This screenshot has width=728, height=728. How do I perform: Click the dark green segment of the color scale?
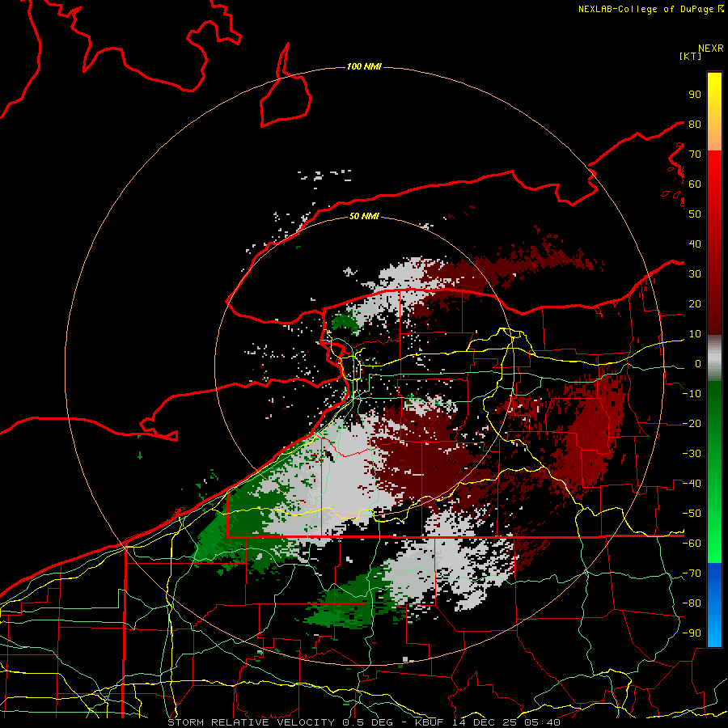coord(714,408)
